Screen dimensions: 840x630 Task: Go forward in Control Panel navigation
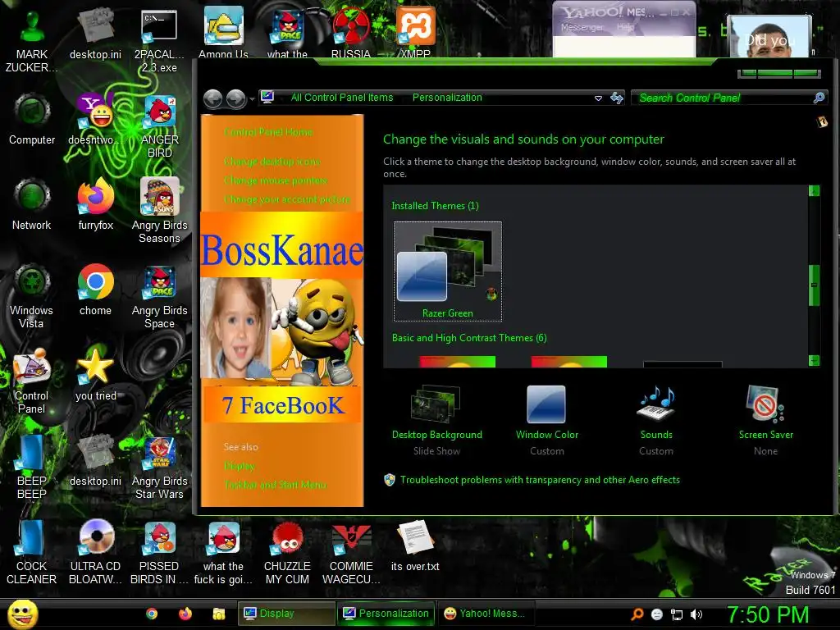pyautogui.click(x=236, y=98)
